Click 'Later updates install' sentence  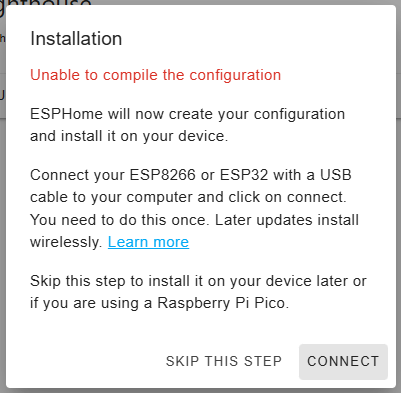coord(287,220)
